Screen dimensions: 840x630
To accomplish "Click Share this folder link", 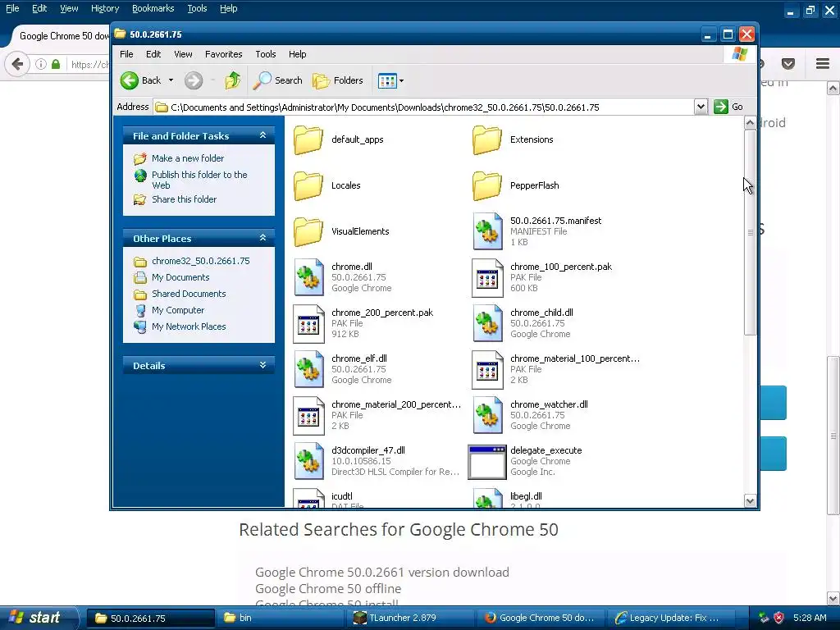I will [x=184, y=199].
